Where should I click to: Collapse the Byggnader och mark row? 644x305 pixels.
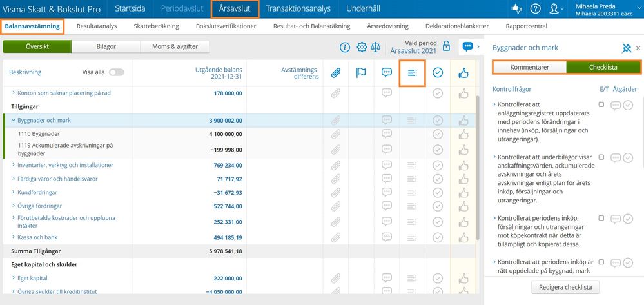point(13,121)
